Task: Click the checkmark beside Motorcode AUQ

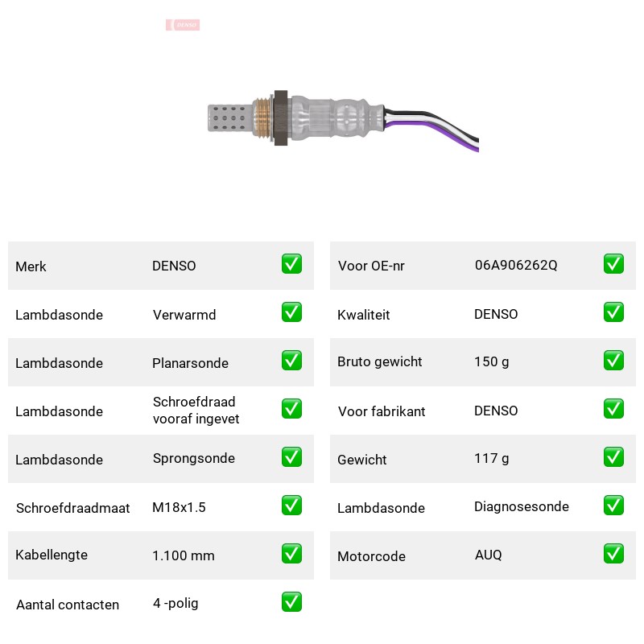Action: (x=613, y=554)
